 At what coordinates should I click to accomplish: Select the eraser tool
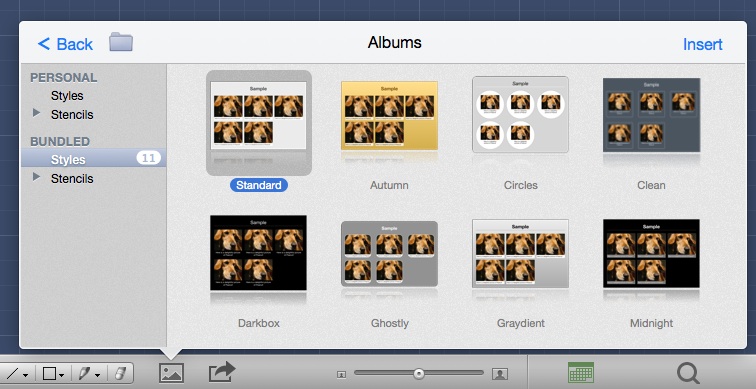pos(120,374)
